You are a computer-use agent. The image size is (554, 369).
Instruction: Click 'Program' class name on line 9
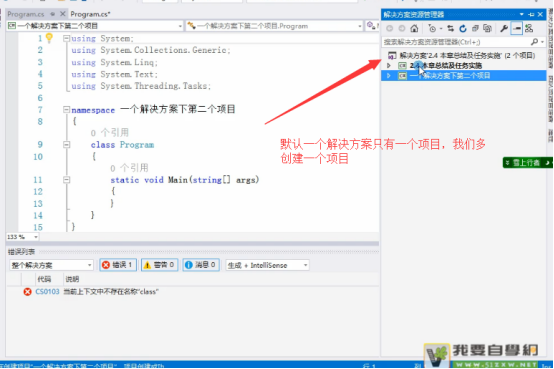coord(137,145)
